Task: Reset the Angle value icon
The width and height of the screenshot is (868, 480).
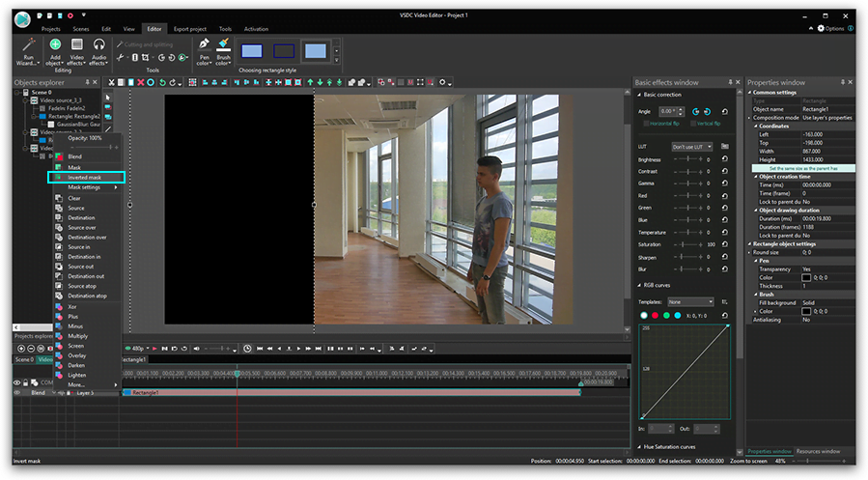Action: [725, 111]
